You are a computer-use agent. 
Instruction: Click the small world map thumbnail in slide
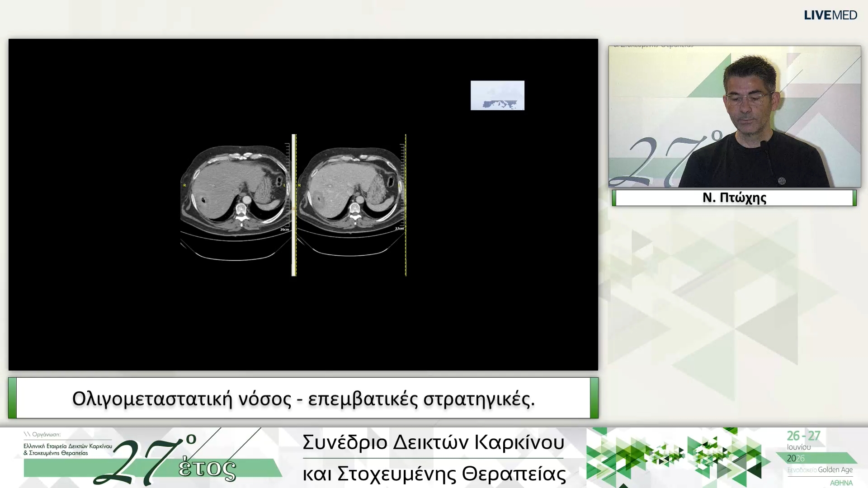point(497,95)
